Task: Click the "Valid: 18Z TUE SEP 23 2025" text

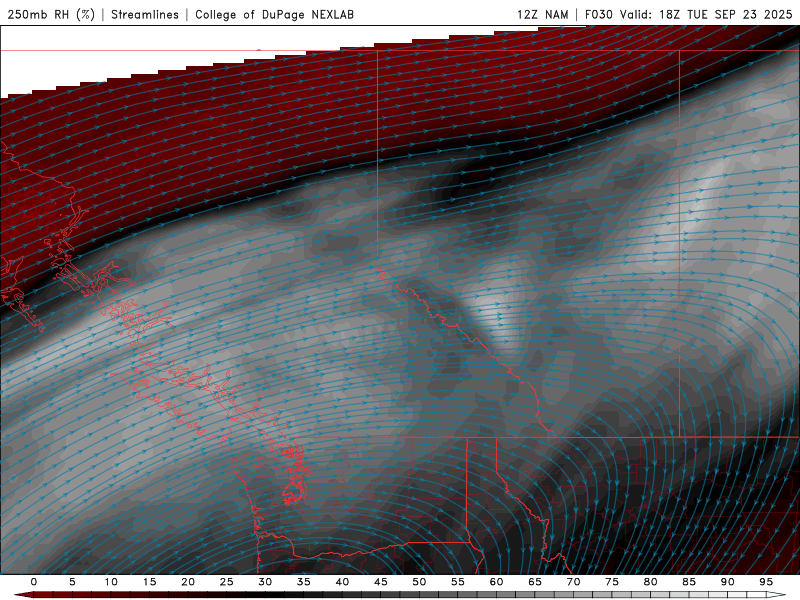Action: click(706, 14)
